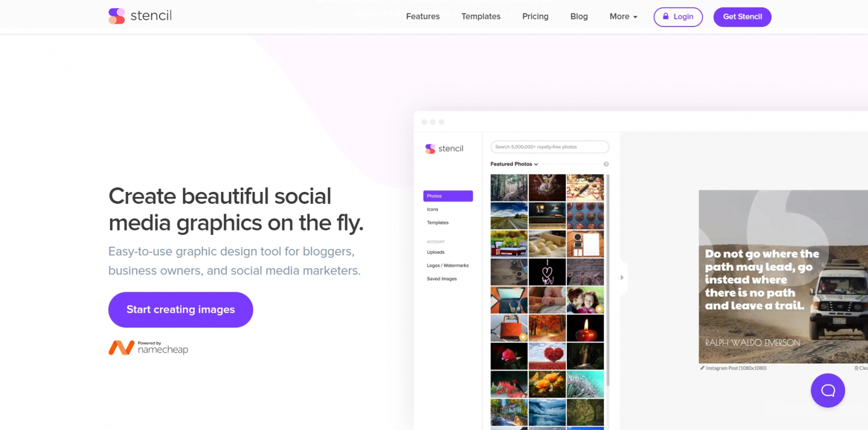Click the Stencil logo in header

140,16
